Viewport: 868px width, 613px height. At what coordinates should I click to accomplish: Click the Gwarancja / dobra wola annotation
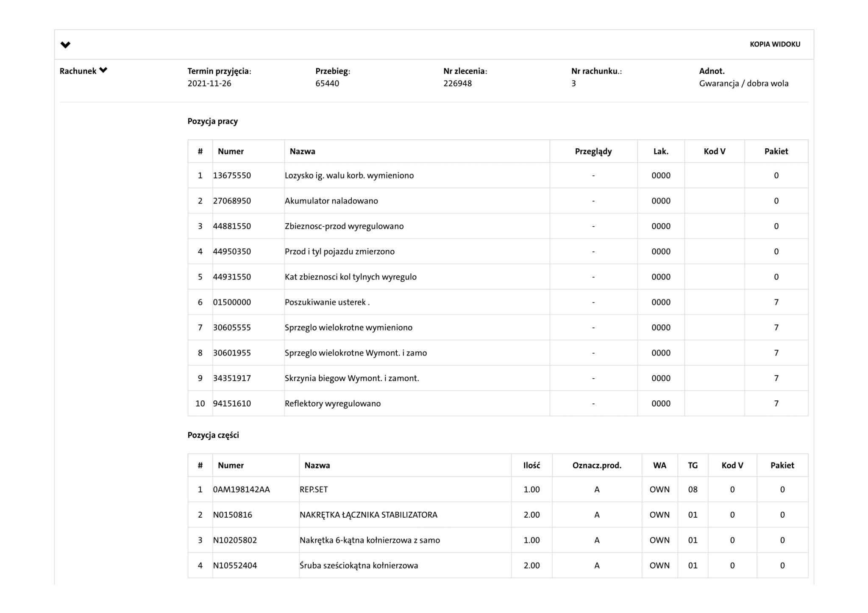tap(743, 83)
